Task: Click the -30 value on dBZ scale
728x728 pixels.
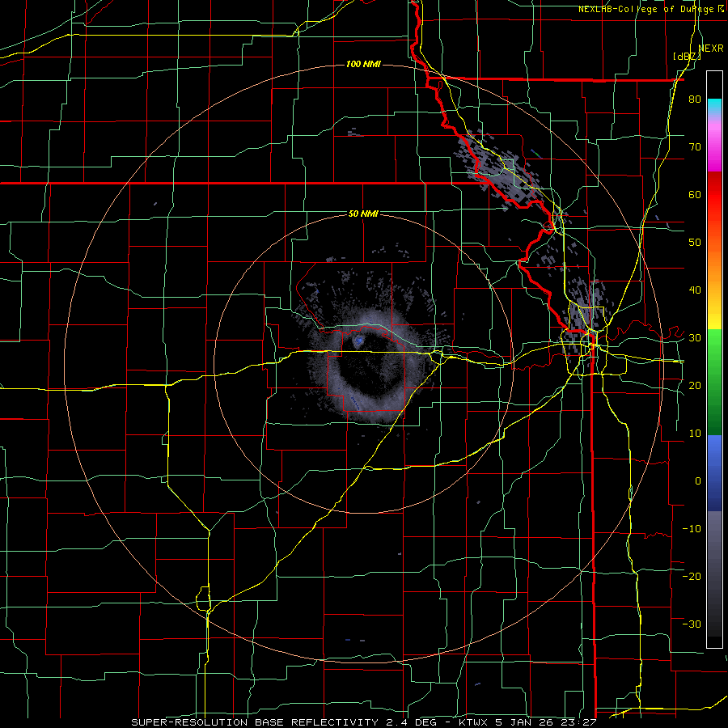Action: [x=692, y=624]
